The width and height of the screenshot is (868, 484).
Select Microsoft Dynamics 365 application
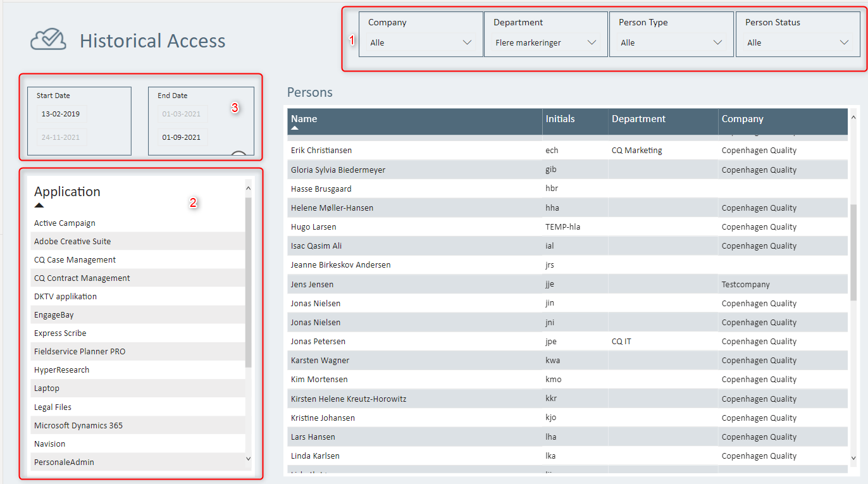tap(78, 426)
